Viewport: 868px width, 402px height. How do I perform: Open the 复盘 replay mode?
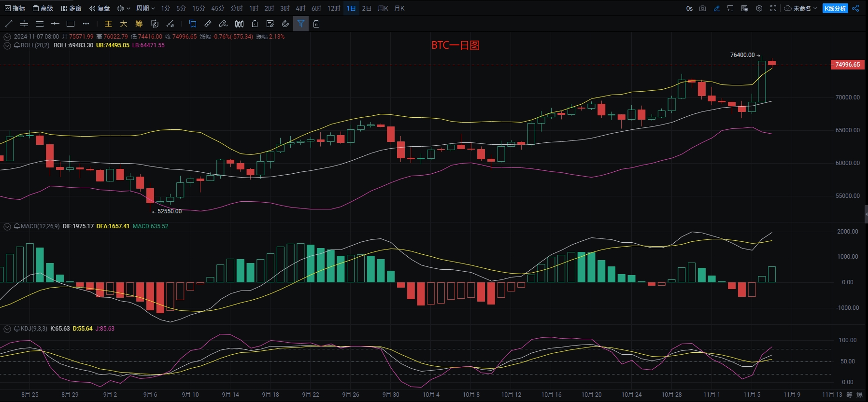(x=100, y=8)
